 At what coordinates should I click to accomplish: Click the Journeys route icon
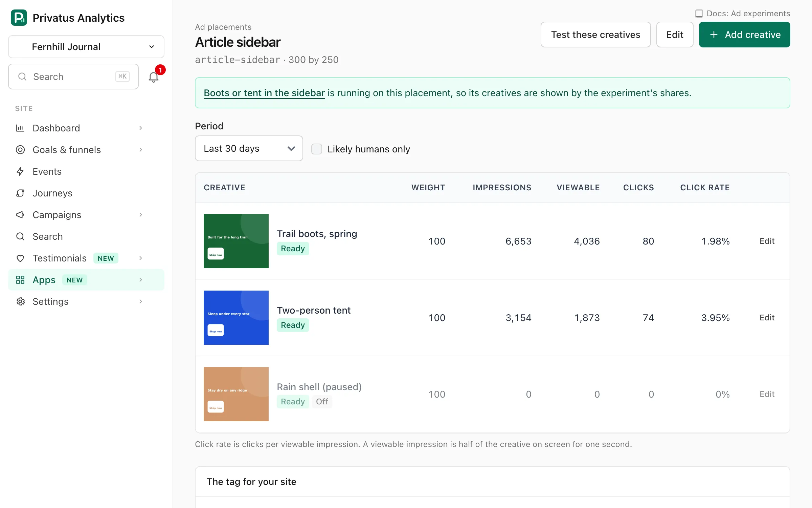coord(20,193)
